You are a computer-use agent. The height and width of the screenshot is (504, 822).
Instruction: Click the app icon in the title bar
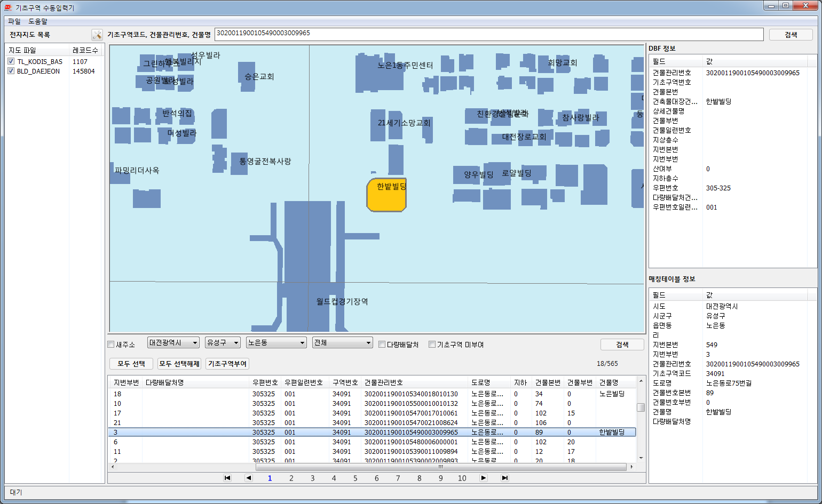(x=8, y=7)
